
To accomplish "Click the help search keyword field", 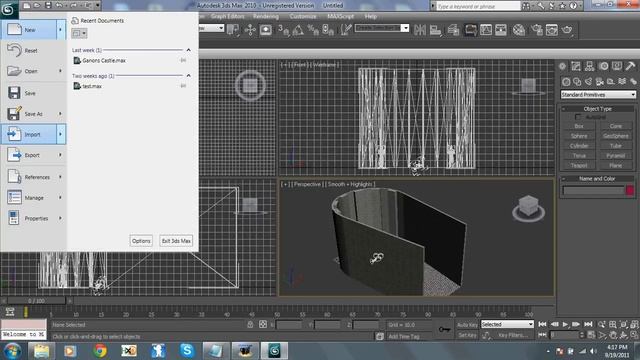I will (x=478, y=6).
